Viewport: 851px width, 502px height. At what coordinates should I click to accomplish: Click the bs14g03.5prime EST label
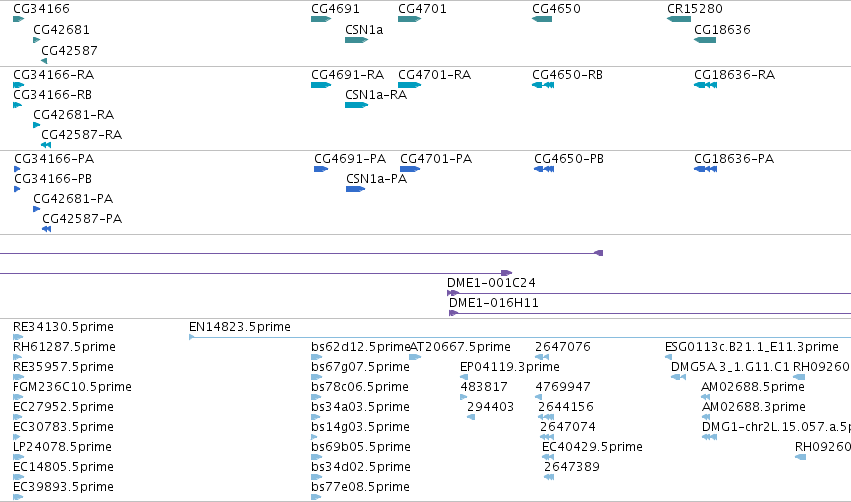(360, 427)
